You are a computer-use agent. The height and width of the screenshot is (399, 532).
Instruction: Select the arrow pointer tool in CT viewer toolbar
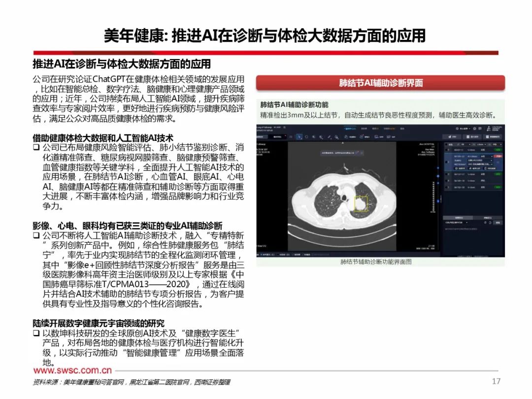[x=299, y=137]
